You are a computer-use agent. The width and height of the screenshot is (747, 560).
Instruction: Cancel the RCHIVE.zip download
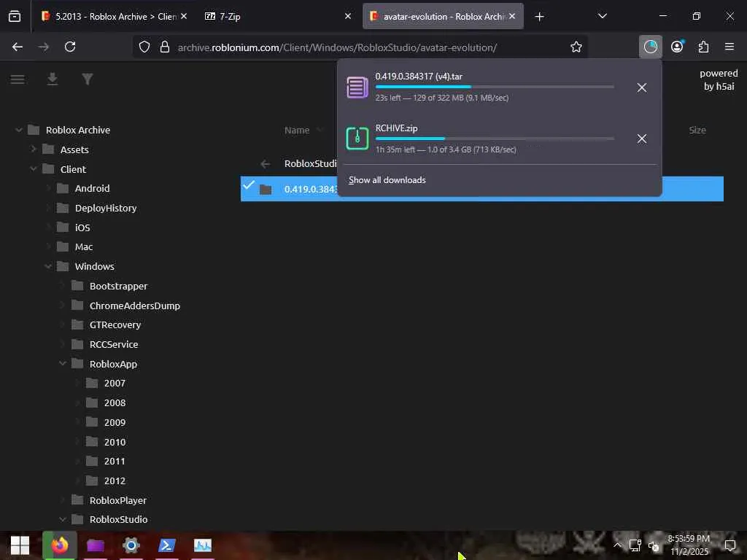pos(642,139)
